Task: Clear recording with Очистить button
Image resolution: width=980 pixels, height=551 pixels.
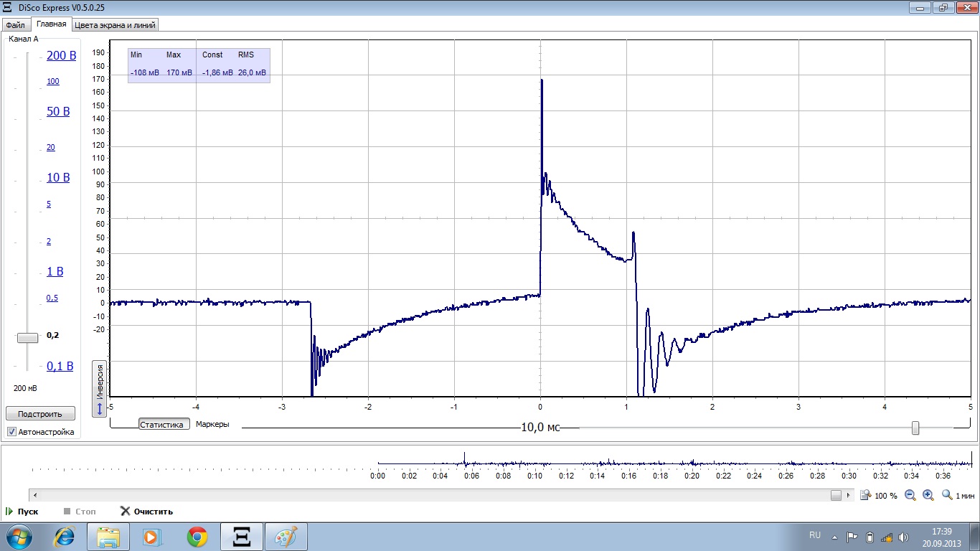Action: click(x=146, y=512)
